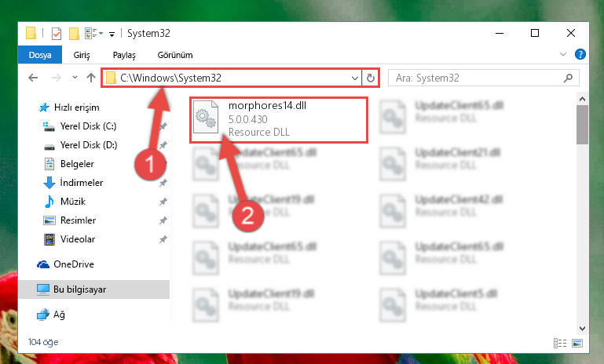
Task: Switch to details view icon in status bar
Action: point(560,343)
